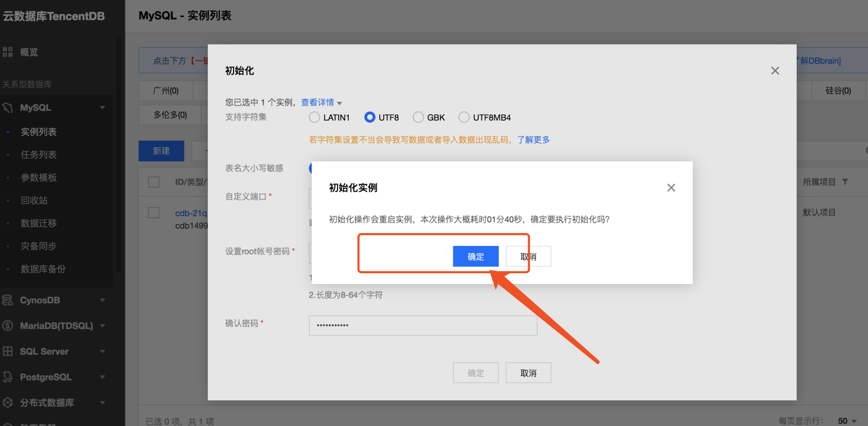This screenshot has width=868, height=426.
Task: Open the 了解更多 link about character sets
Action: click(534, 140)
